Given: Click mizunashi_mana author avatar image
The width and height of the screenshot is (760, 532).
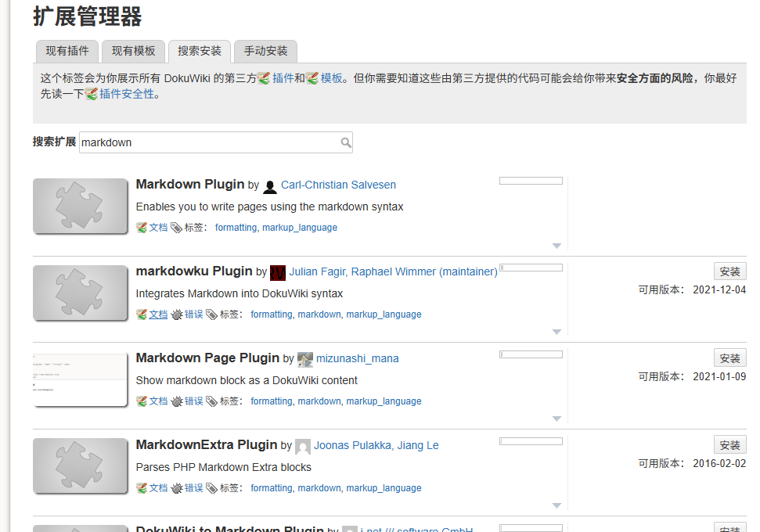Looking at the screenshot, I should [305, 360].
